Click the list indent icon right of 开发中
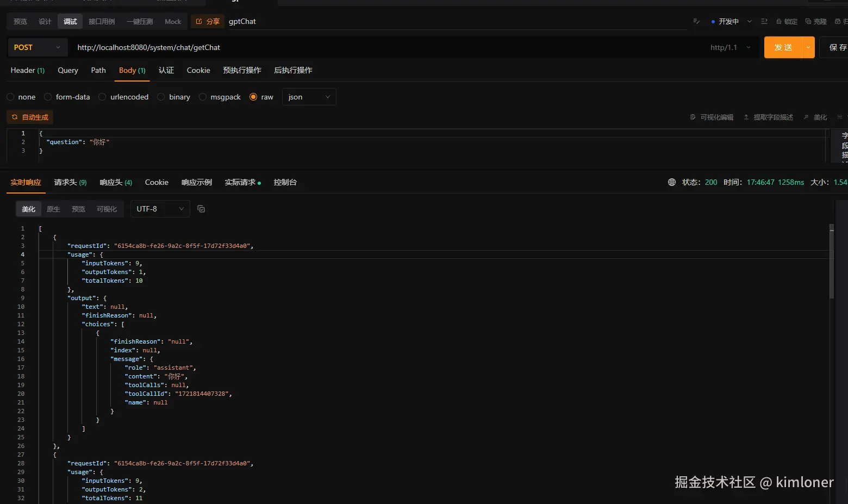The width and height of the screenshot is (848, 504). (x=764, y=21)
